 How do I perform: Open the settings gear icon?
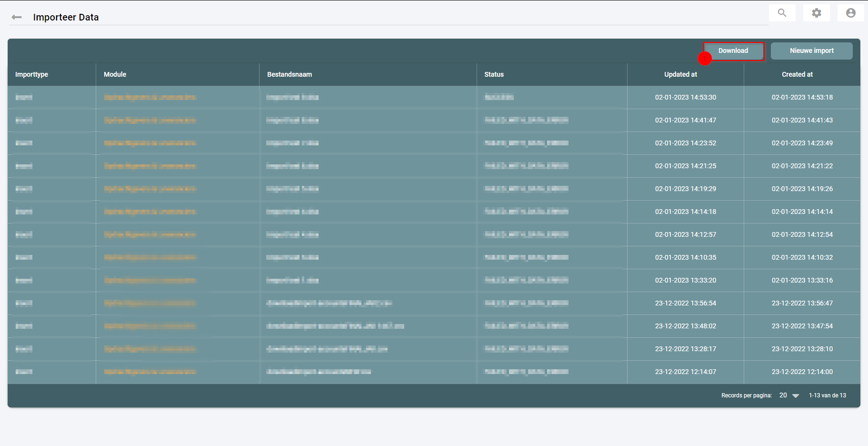coord(817,13)
